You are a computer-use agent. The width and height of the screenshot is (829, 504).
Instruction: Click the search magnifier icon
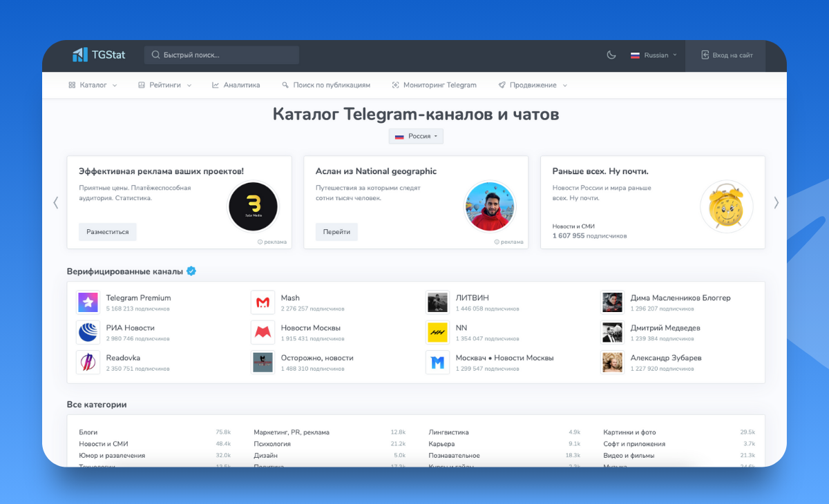tap(155, 55)
